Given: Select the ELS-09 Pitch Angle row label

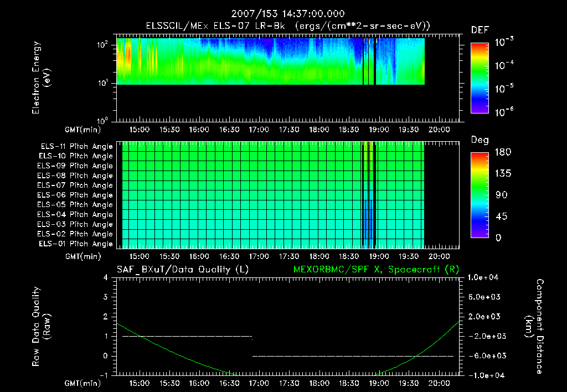Looking at the screenshot, I should tap(75, 166).
